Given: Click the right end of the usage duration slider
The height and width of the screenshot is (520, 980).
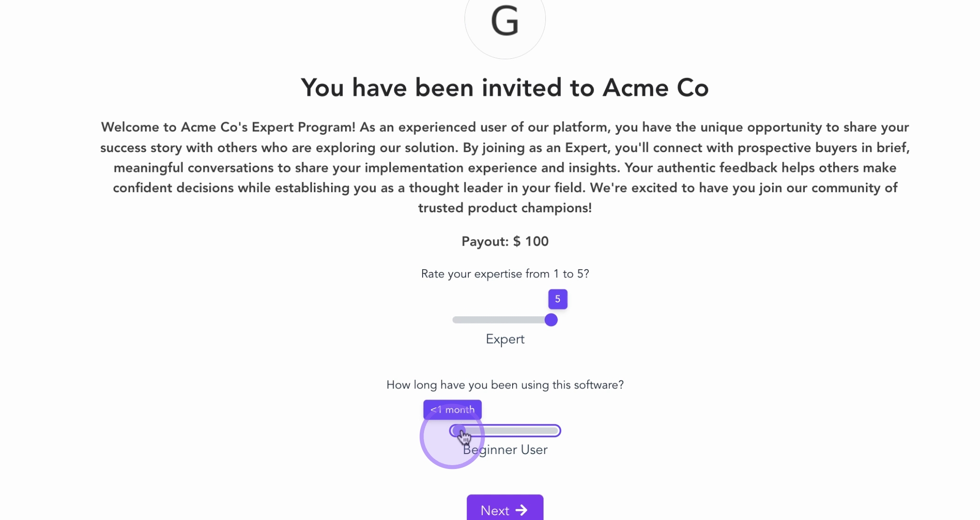Looking at the screenshot, I should (x=556, y=431).
